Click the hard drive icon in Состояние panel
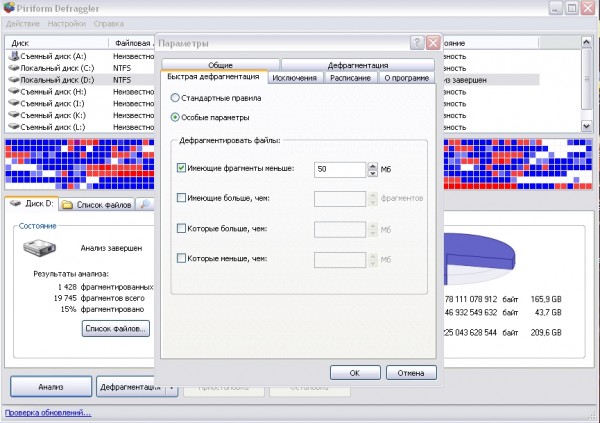Screen dimensions: 600x423 [39, 248]
